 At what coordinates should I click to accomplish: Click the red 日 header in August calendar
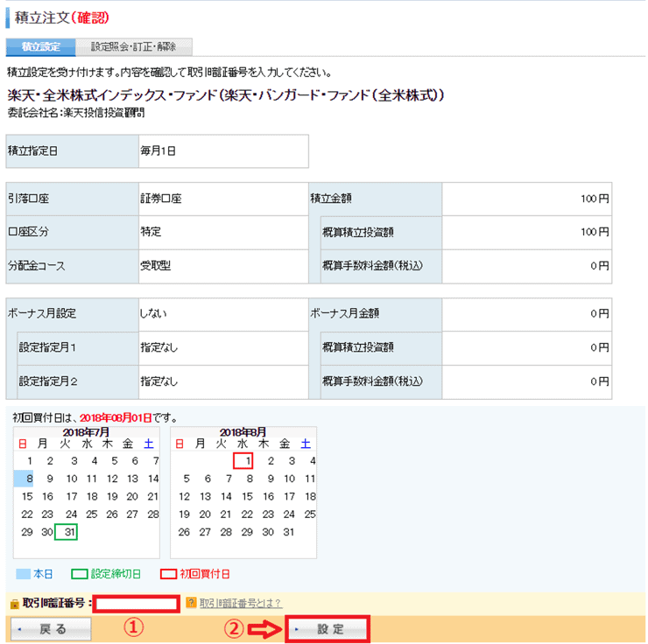pyautogui.click(x=180, y=444)
